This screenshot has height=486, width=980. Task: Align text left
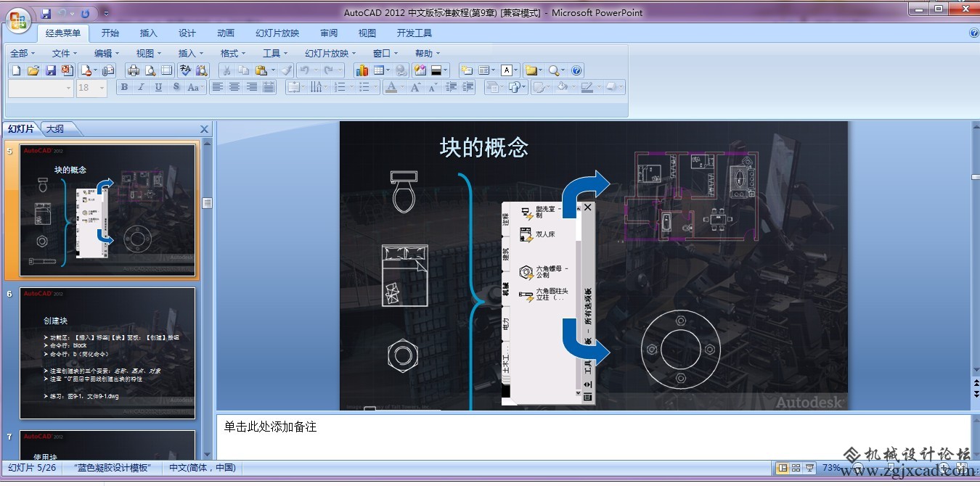click(x=217, y=87)
